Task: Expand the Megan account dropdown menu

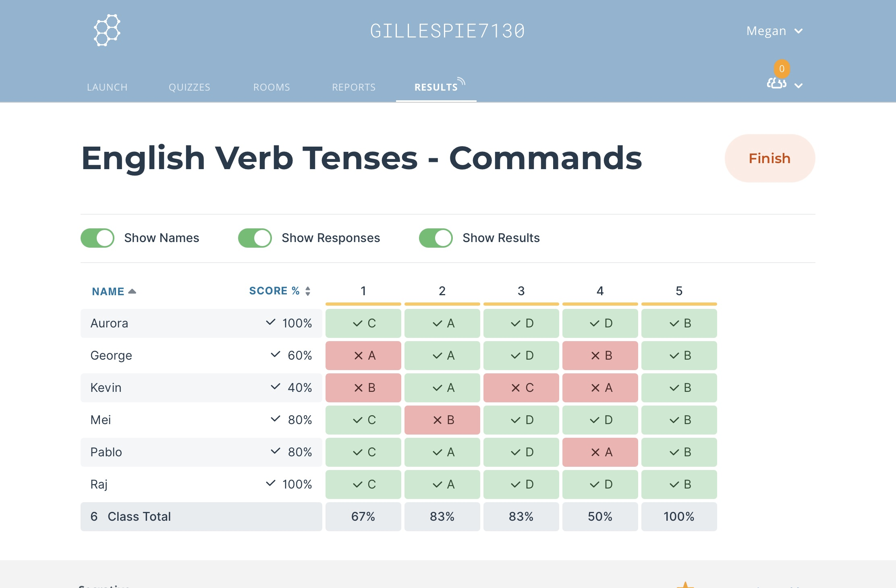Action: click(775, 31)
